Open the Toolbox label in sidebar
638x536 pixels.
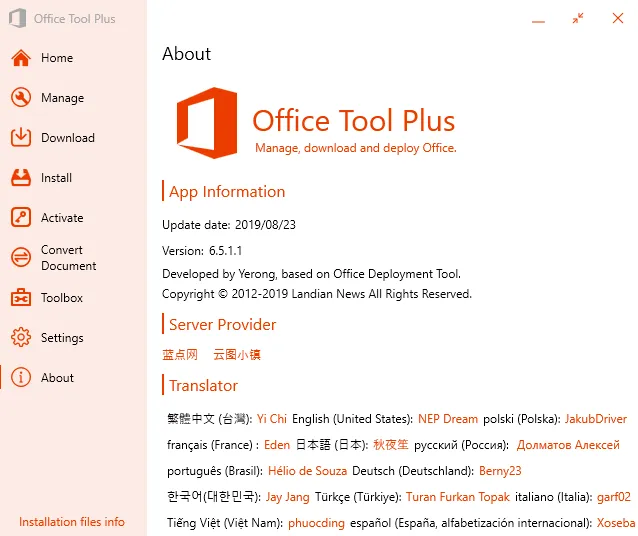click(x=62, y=298)
